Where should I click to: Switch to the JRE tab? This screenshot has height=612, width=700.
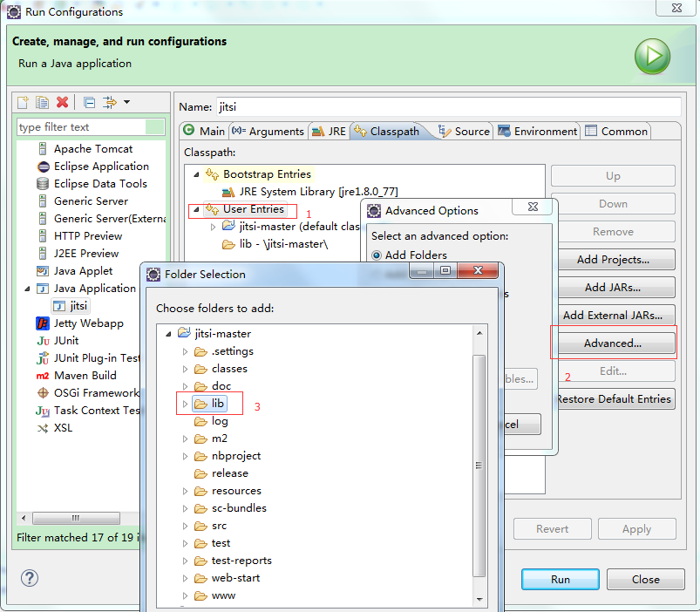329,132
